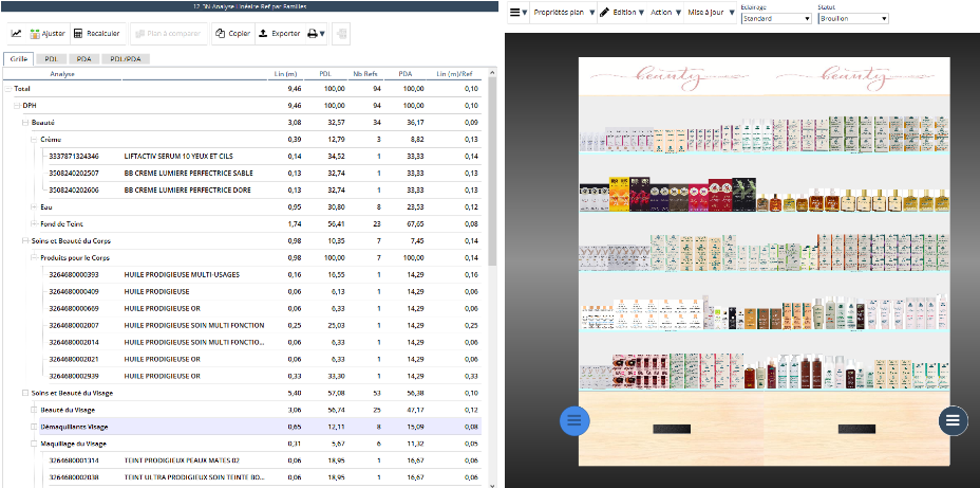Screen dimensions: 980x488
Task: Click the right black label on base
Action: (857, 429)
